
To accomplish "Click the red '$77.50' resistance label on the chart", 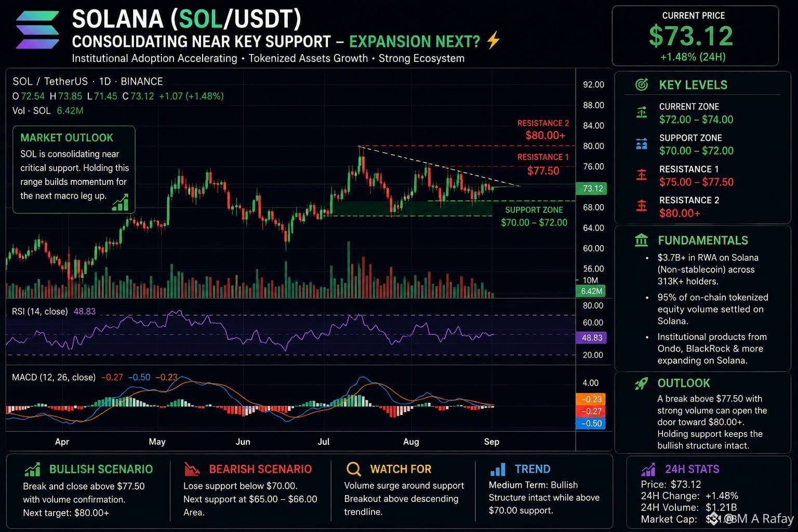I will [x=543, y=170].
